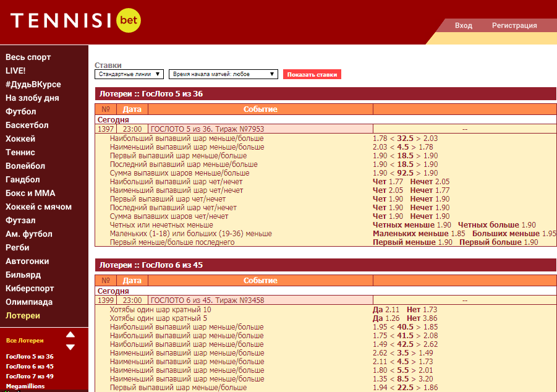
Task: Open ГосЛото 5 из 36 sidebar link
Action: coord(30,357)
